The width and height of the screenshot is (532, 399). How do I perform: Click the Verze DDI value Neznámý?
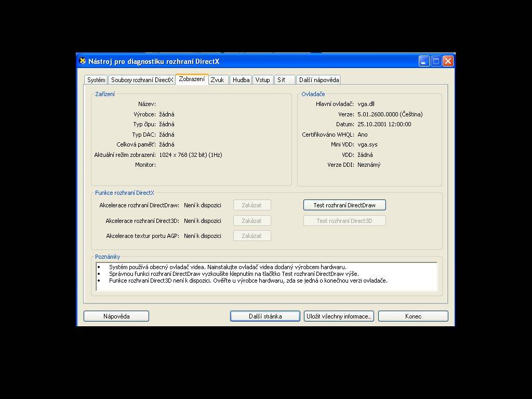point(369,165)
